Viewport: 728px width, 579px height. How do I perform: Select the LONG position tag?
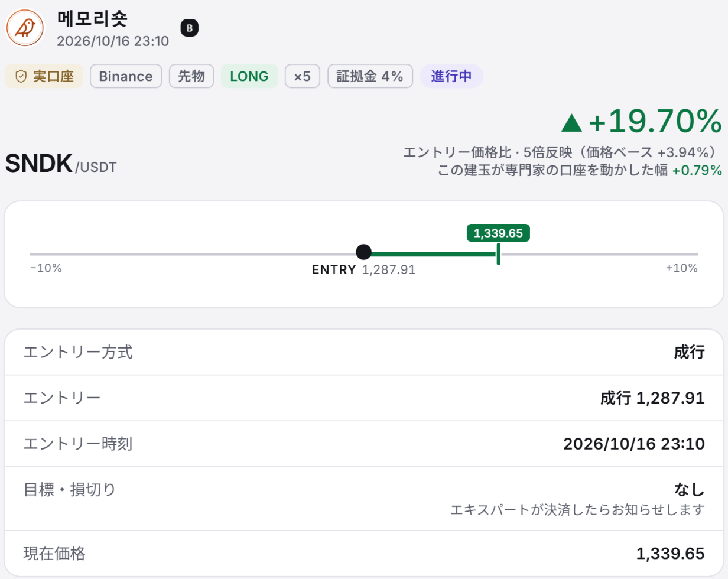click(249, 76)
